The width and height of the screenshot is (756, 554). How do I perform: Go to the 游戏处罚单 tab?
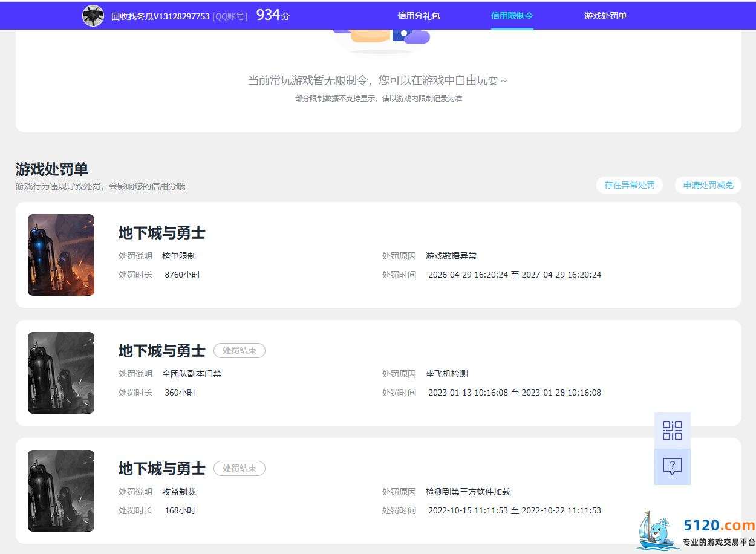click(x=605, y=16)
